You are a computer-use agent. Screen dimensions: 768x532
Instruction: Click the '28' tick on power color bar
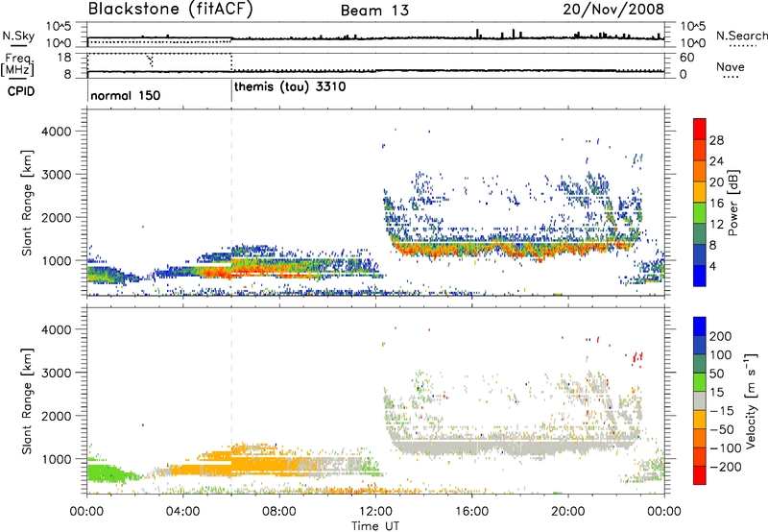click(x=716, y=140)
